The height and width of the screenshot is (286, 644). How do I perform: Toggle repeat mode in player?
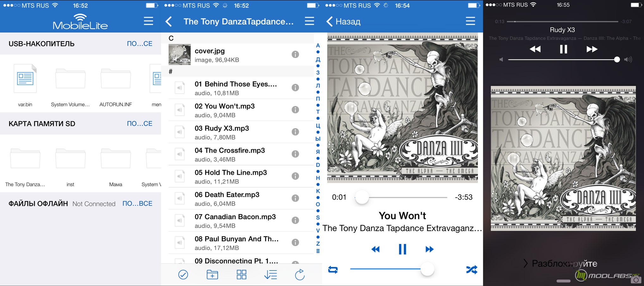point(333,270)
